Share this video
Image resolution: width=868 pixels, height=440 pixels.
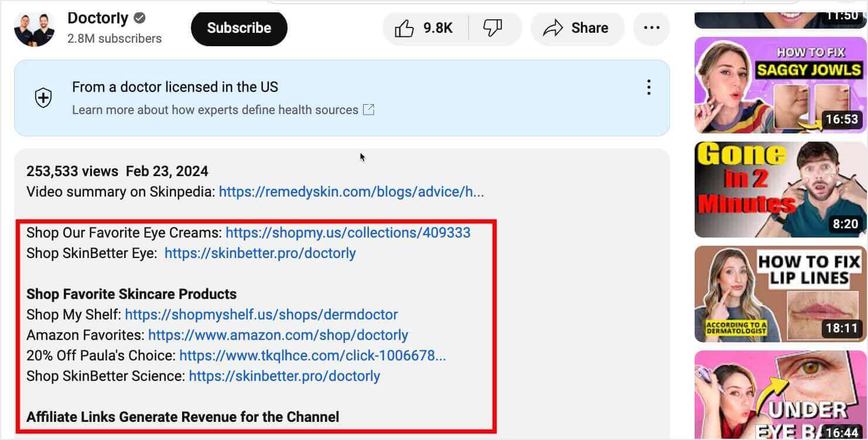[577, 27]
